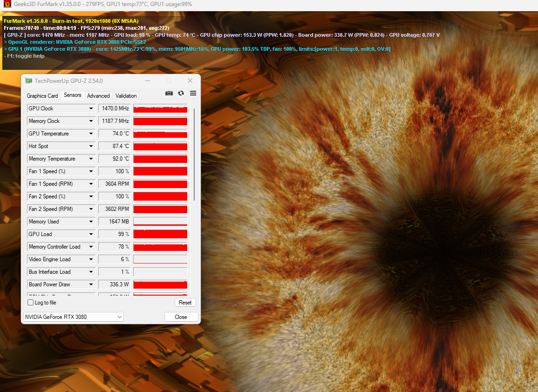Click the 3602 RPM fan value
The width and height of the screenshot is (538, 392).
(114, 209)
